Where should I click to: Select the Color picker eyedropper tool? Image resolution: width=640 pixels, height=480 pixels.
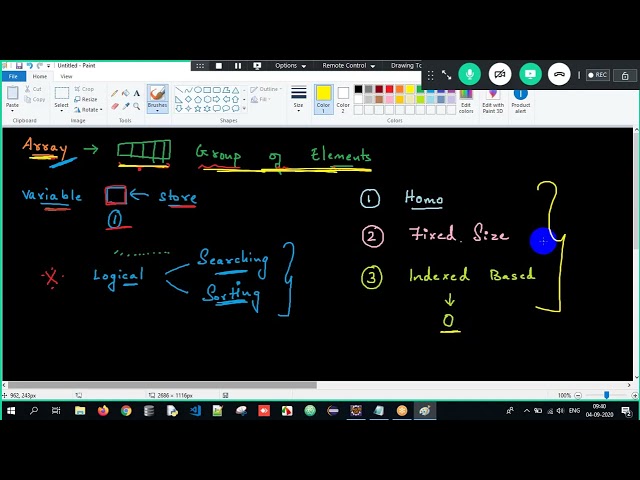coord(126,106)
